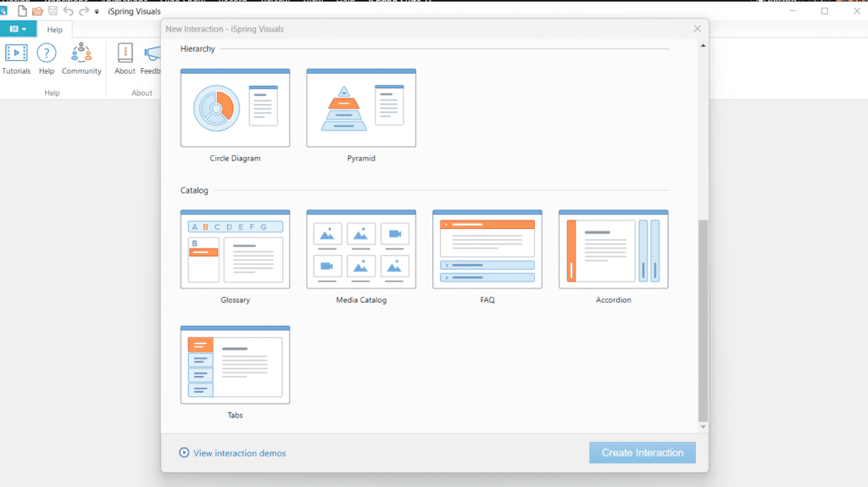868x487 pixels.
Task: Click the Media Catalog label text
Action: click(361, 299)
